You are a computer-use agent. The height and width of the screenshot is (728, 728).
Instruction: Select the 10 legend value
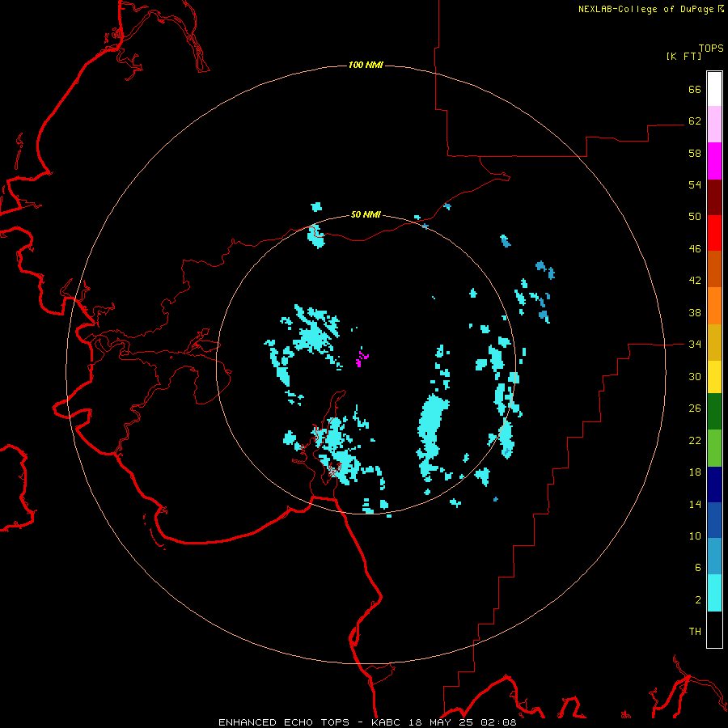(x=695, y=536)
